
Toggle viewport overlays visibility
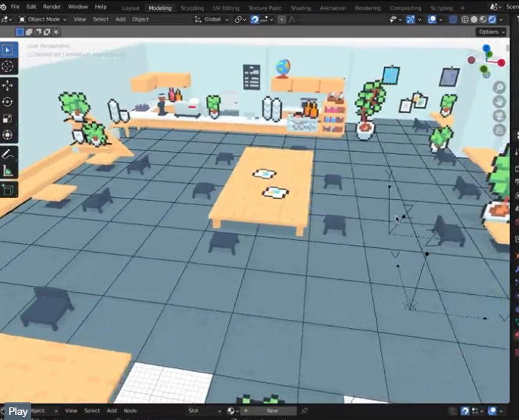[432, 20]
